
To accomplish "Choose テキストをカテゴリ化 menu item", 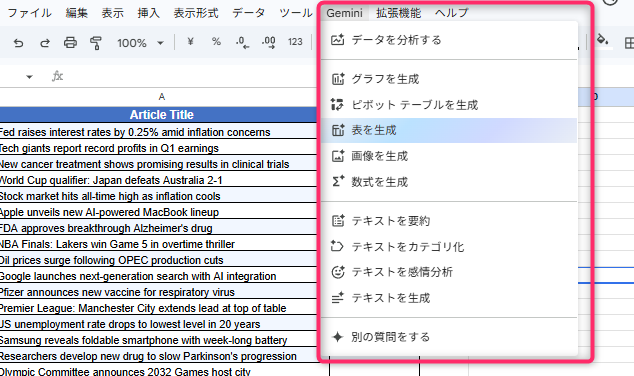I will [449, 247].
